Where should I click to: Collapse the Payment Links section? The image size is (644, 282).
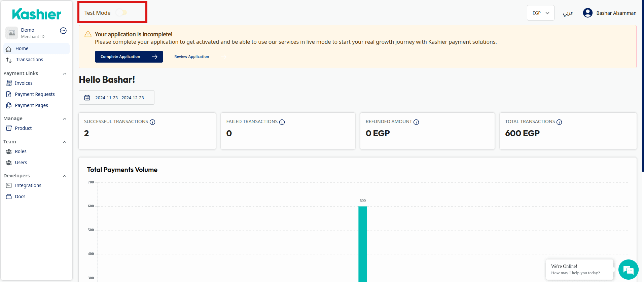(x=65, y=74)
